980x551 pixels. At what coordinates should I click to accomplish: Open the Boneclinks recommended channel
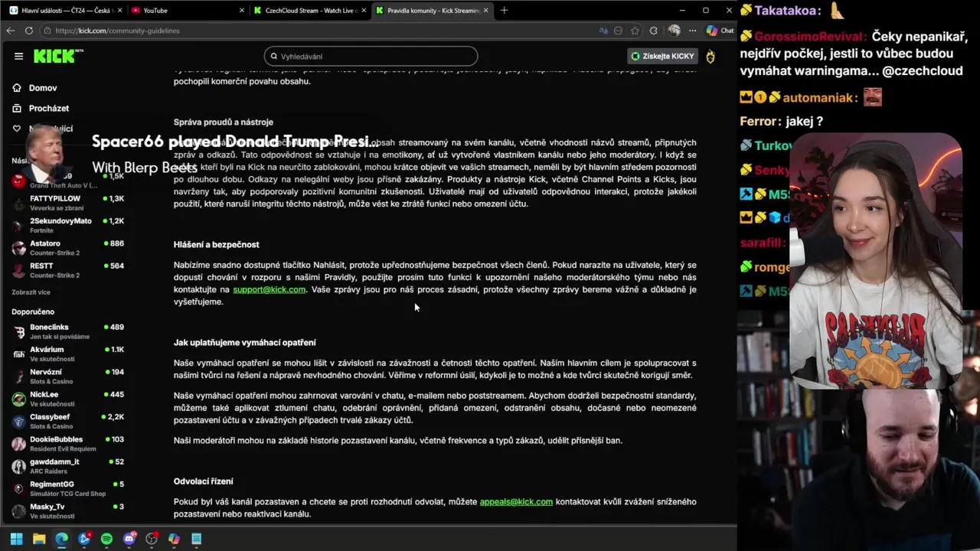pyautogui.click(x=69, y=331)
